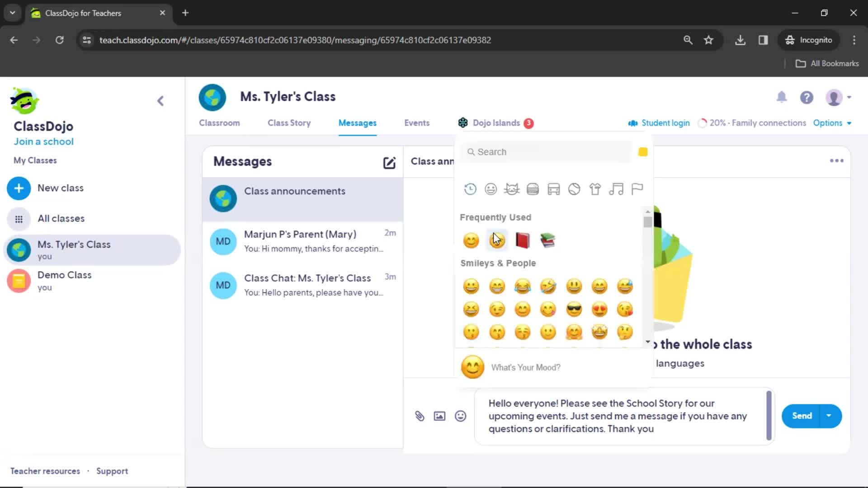Expand the Options dropdown
This screenshot has width=868, height=488.
click(x=832, y=123)
